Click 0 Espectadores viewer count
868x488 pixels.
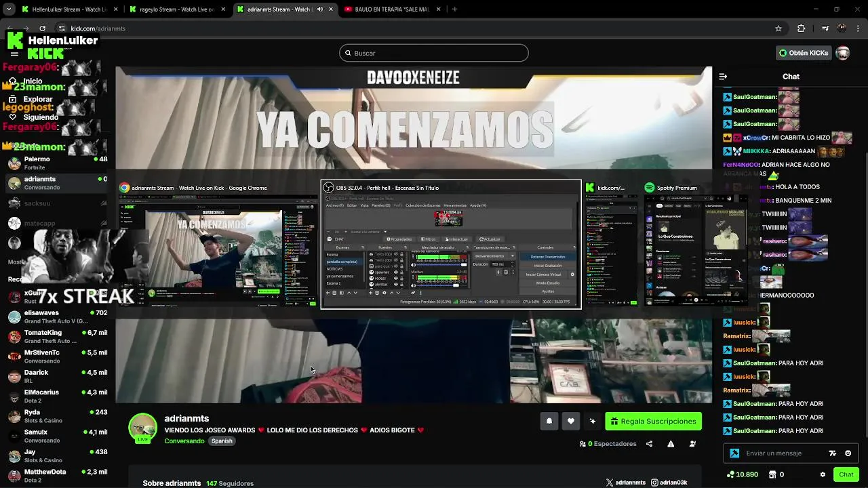tap(608, 444)
